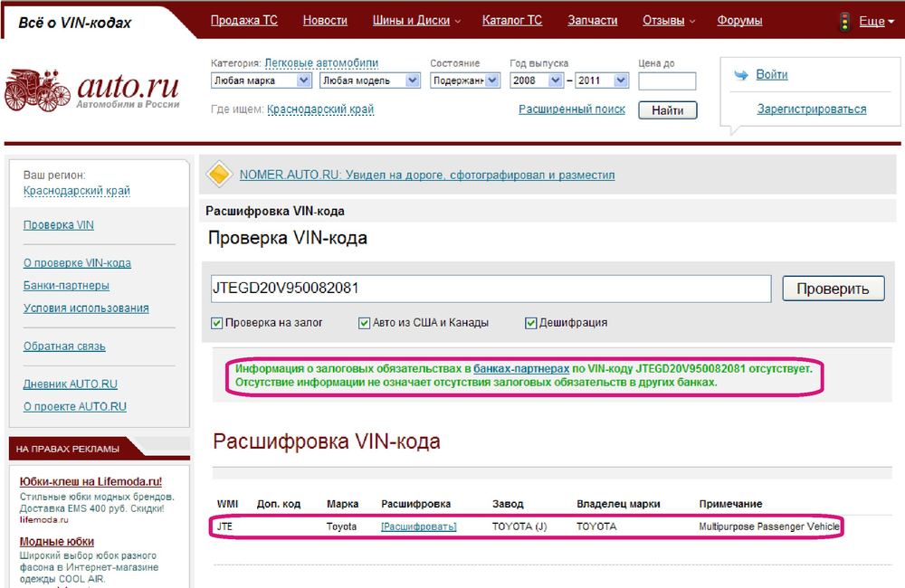Focus the Цена до price field
Screen dimensions: 905x588
pyautogui.click(x=667, y=81)
